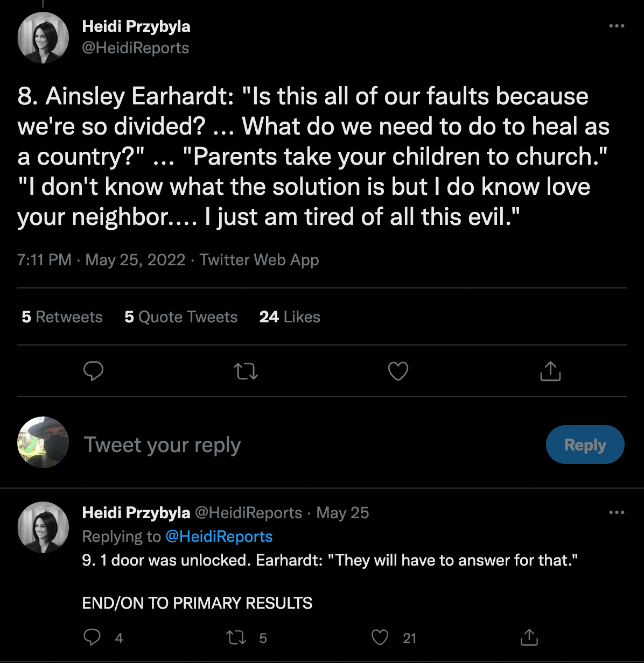Reply to the main tweet via comment icon

pyautogui.click(x=94, y=371)
